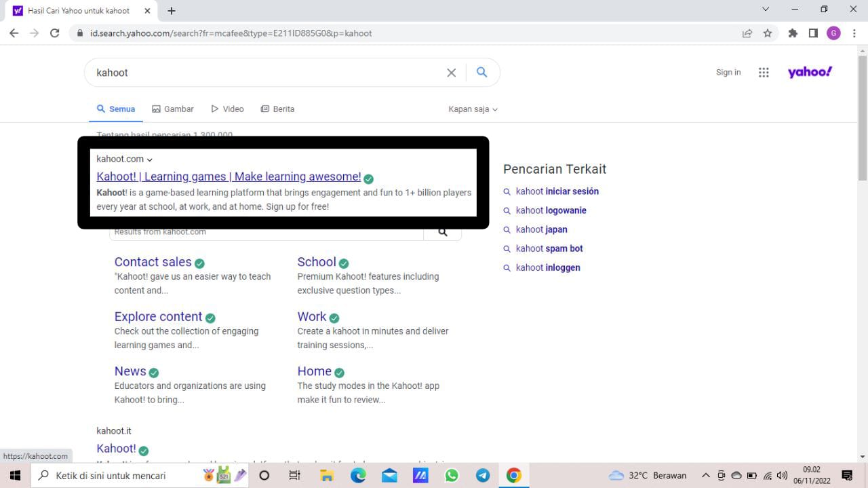The width and height of the screenshot is (868, 488).
Task: Click the Yahoo logo
Action: [x=810, y=72]
